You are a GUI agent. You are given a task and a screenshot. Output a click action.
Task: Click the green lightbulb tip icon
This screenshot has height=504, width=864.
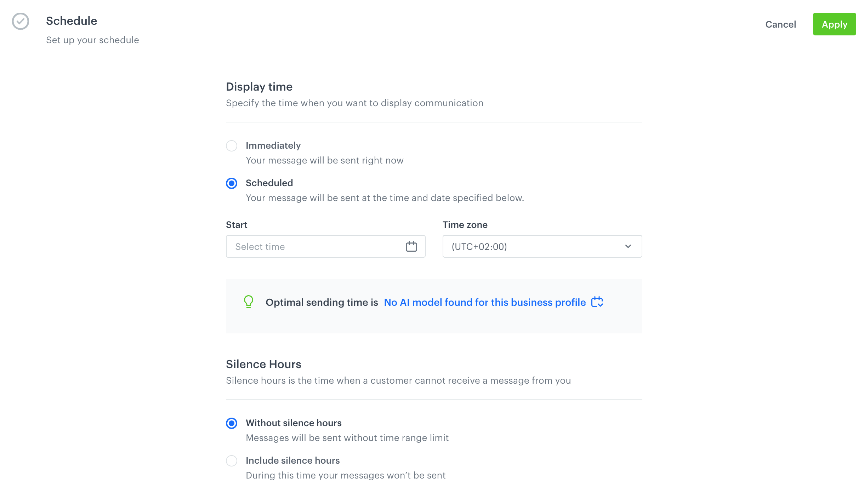249,302
